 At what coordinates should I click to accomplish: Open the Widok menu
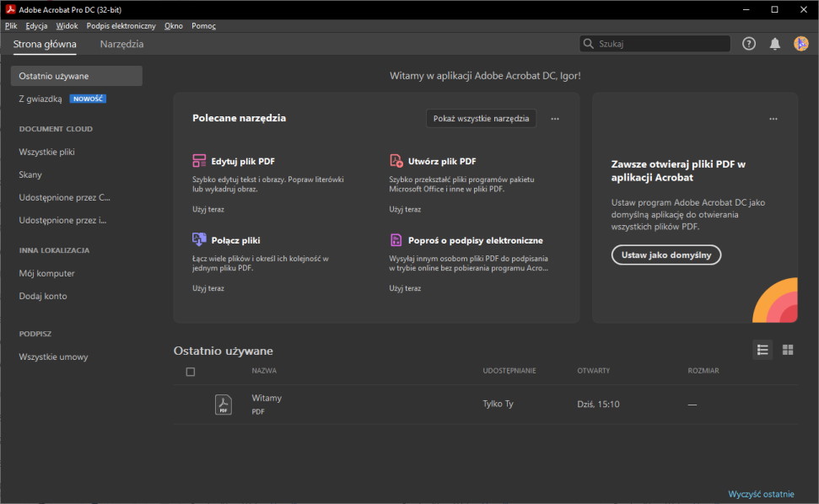click(67, 25)
